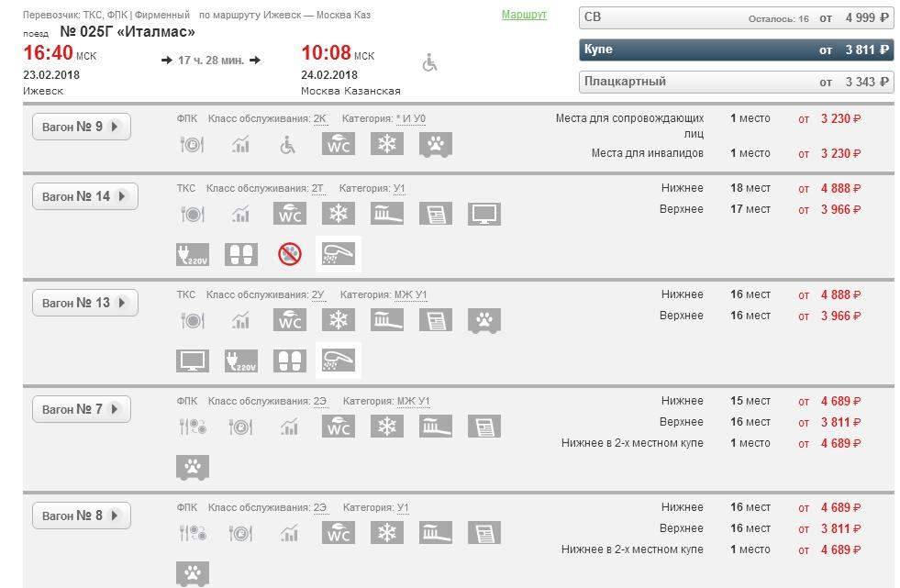
Task: Open service class 2К explanation link
Action: pyautogui.click(x=319, y=118)
